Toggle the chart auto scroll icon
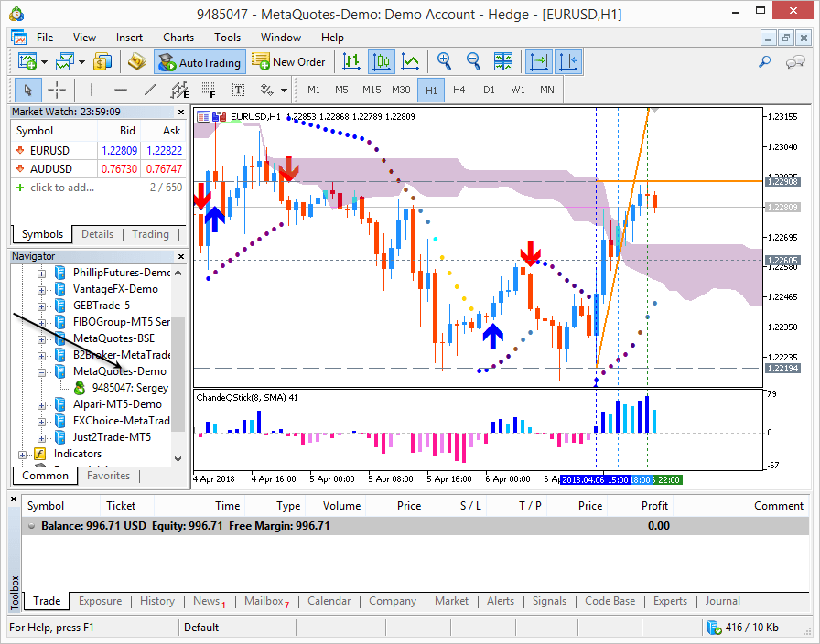 click(x=538, y=62)
